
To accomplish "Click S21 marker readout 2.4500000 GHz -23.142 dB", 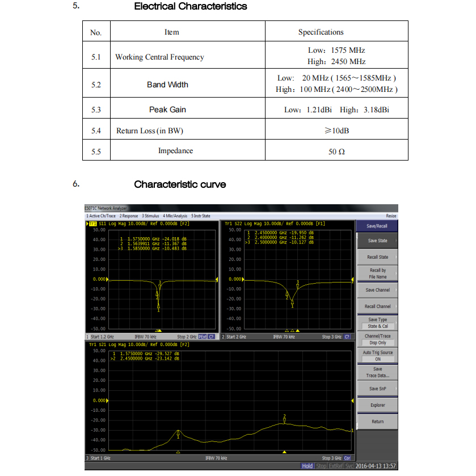I will point(145,358).
